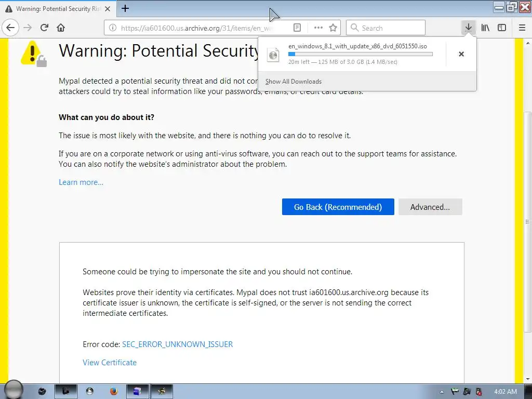Click the volume tray icon with red mark

[478, 392]
